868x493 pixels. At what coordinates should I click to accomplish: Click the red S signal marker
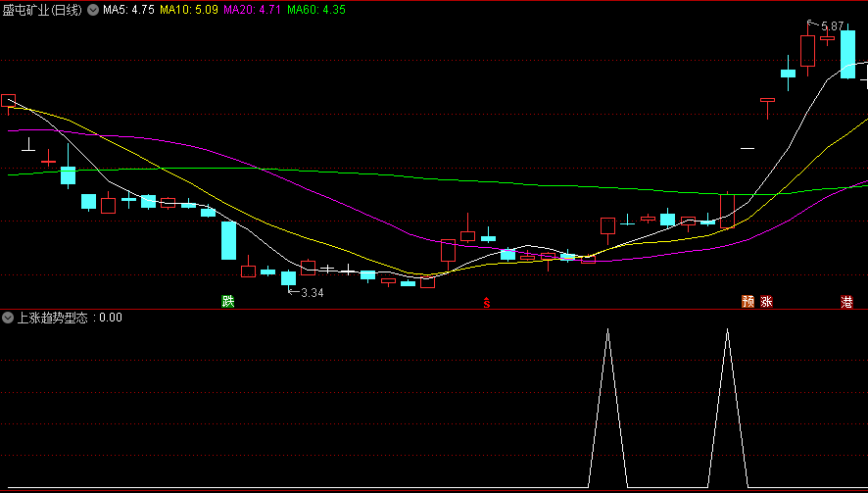[x=487, y=303]
